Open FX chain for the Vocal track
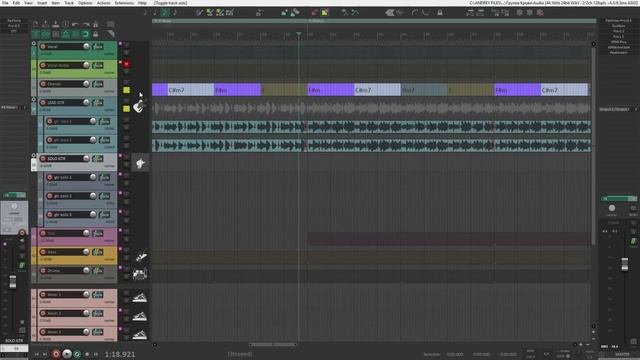Viewport: 640px width, 360px height. point(98,47)
